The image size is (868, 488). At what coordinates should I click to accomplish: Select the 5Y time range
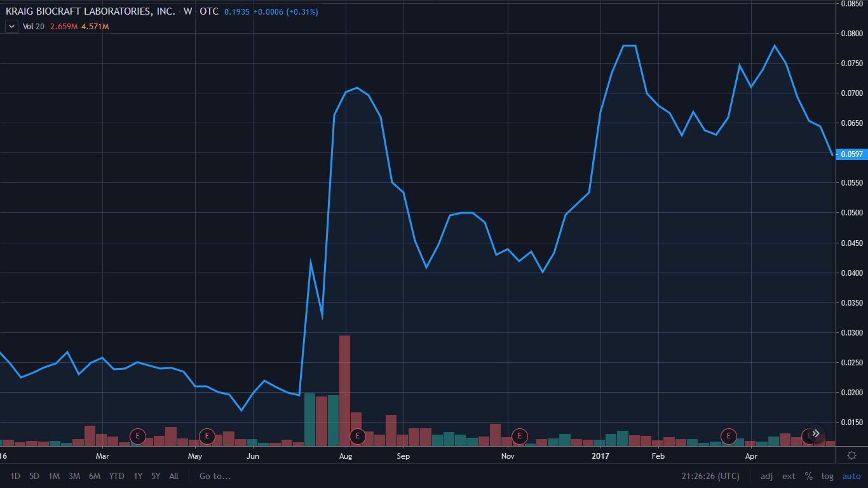[x=156, y=476]
